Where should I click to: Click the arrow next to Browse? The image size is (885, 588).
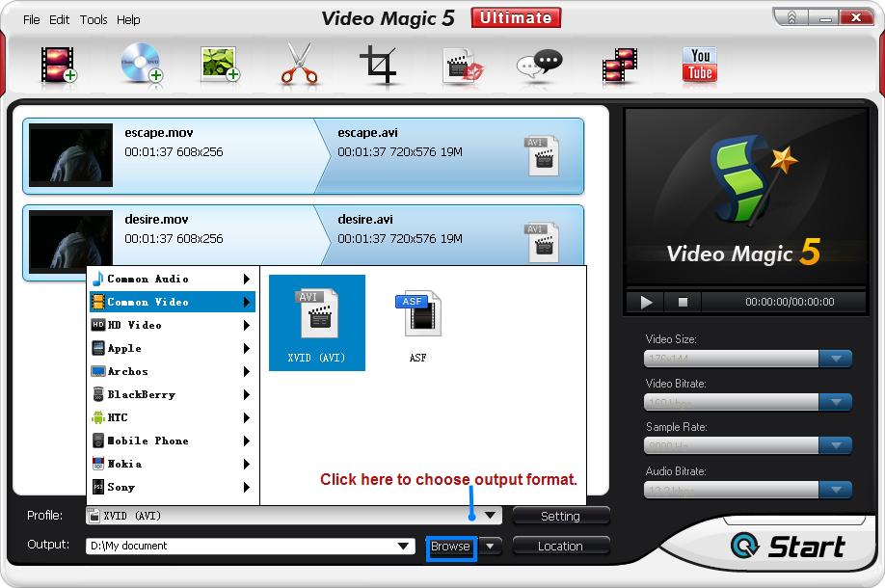[491, 546]
